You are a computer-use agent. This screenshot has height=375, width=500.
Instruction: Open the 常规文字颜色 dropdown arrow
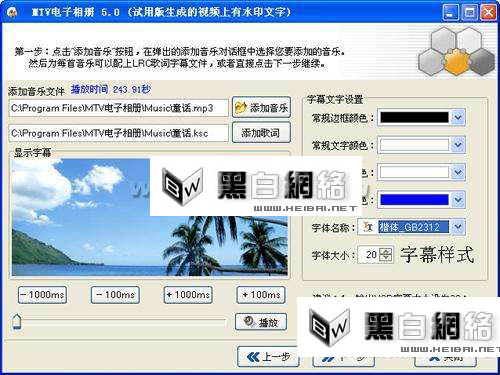coord(458,145)
